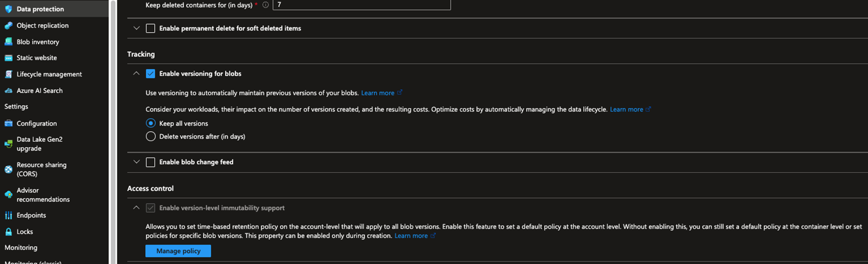
Task: Click the Static website icon
Action: click(9, 58)
